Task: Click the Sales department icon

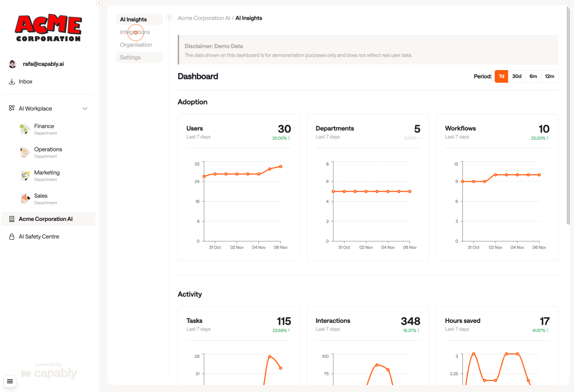Action: 25,199
